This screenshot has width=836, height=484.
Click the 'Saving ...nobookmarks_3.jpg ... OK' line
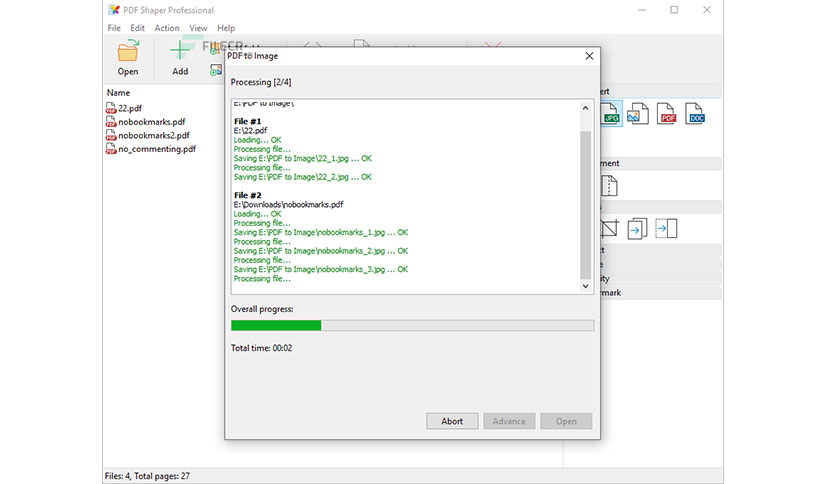pyautogui.click(x=320, y=270)
